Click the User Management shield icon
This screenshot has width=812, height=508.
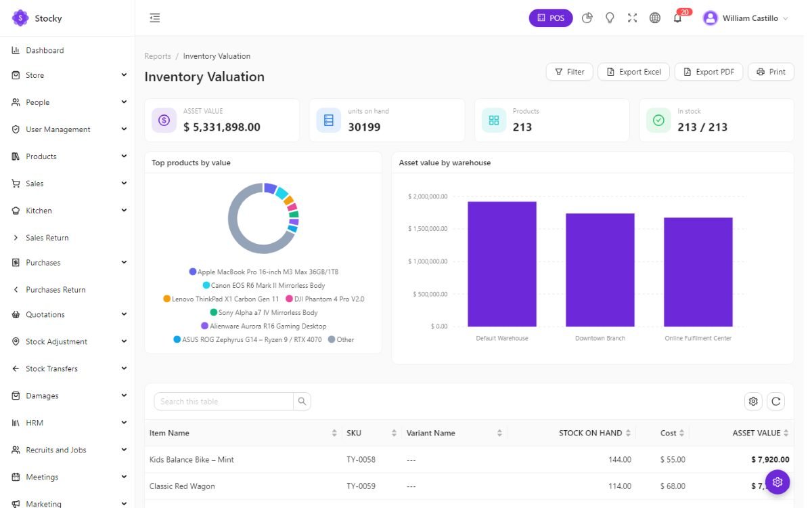tap(16, 129)
